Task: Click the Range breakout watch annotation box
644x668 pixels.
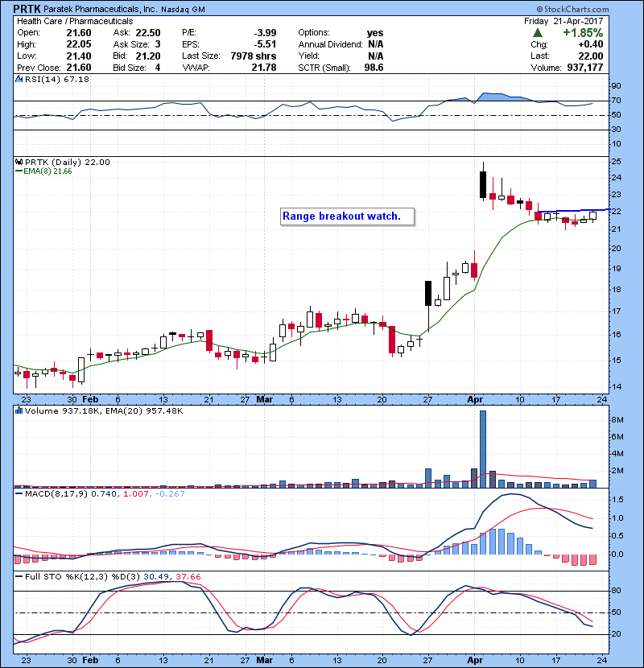Action: click(348, 216)
